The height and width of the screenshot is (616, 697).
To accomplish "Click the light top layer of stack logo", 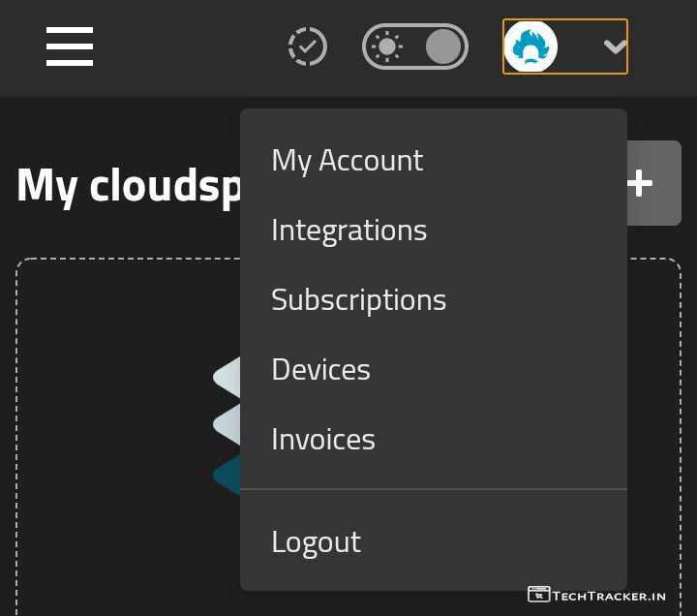I will click(227, 377).
